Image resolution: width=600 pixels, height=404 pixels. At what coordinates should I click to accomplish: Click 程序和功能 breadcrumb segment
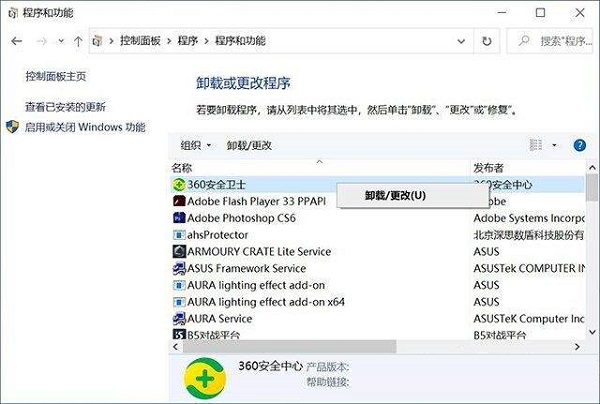[240, 41]
